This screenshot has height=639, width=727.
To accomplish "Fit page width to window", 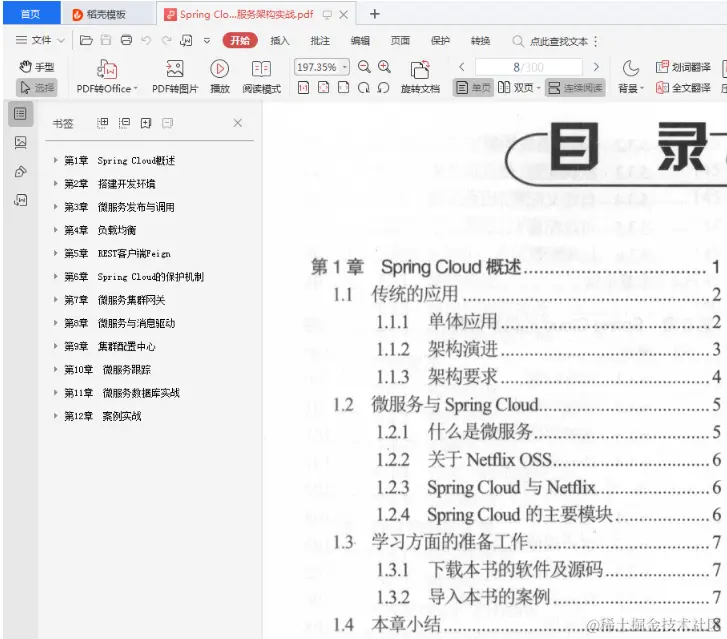I will pyautogui.click(x=344, y=88).
